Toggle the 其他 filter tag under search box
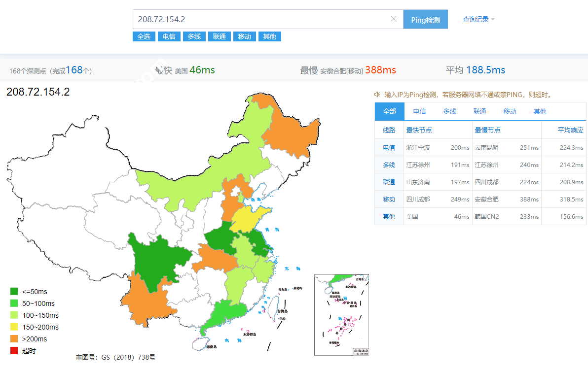Image resolution: width=588 pixels, height=368 pixels. [x=270, y=36]
